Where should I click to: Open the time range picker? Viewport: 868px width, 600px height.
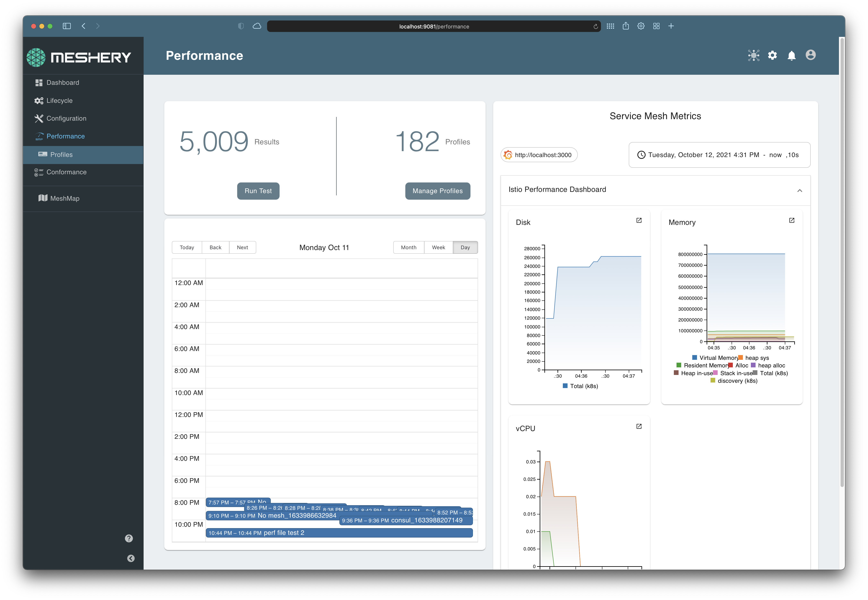719,155
